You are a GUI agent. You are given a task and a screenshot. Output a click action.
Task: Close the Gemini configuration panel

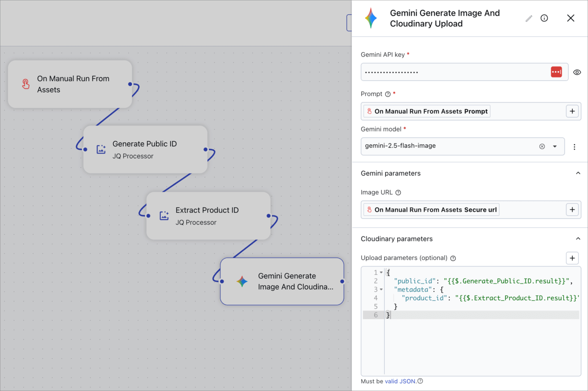click(570, 18)
